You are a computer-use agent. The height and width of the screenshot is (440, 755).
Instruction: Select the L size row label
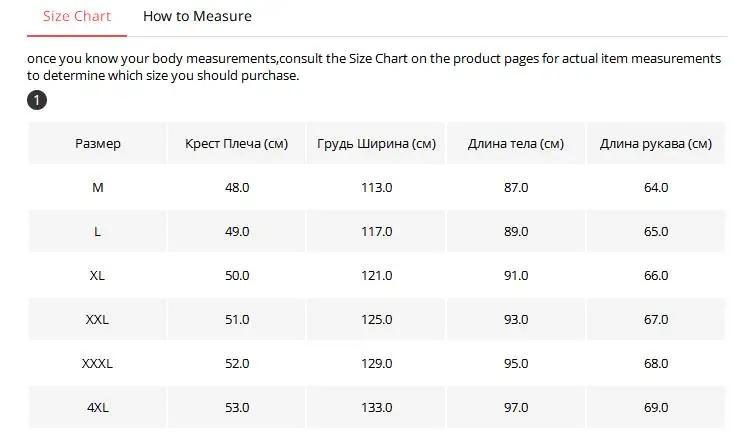tap(97, 232)
